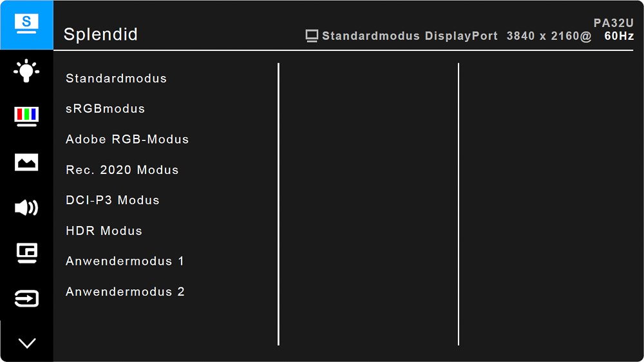Open the Color settings RGB icon
This screenshot has height=362, width=644.
pyautogui.click(x=26, y=117)
